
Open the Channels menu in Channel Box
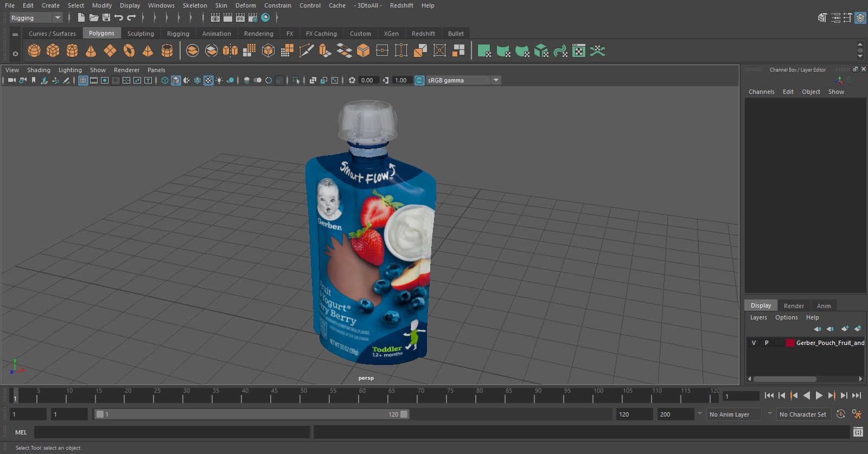click(762, 92)
